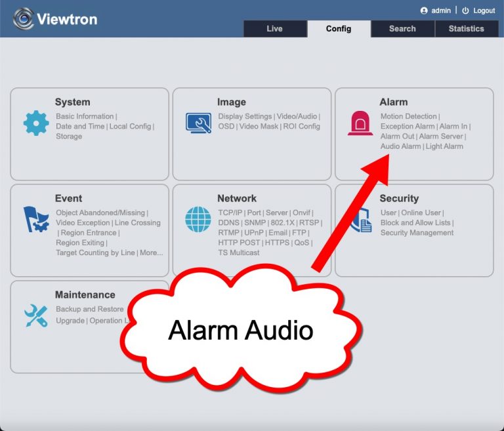This screenshot has height=431, width=504.
Task: Open Date and Time settings
Action: tap(80, 127)
